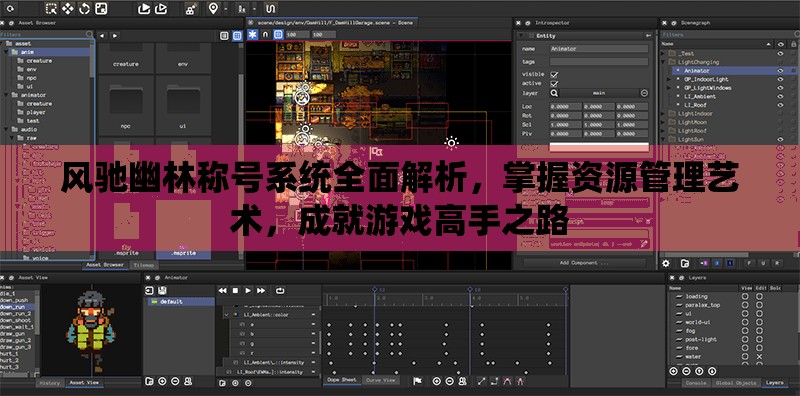Search layer with magnifier button in Introspector
This screenshot has width=800, height=396.
tap(554, 93)
